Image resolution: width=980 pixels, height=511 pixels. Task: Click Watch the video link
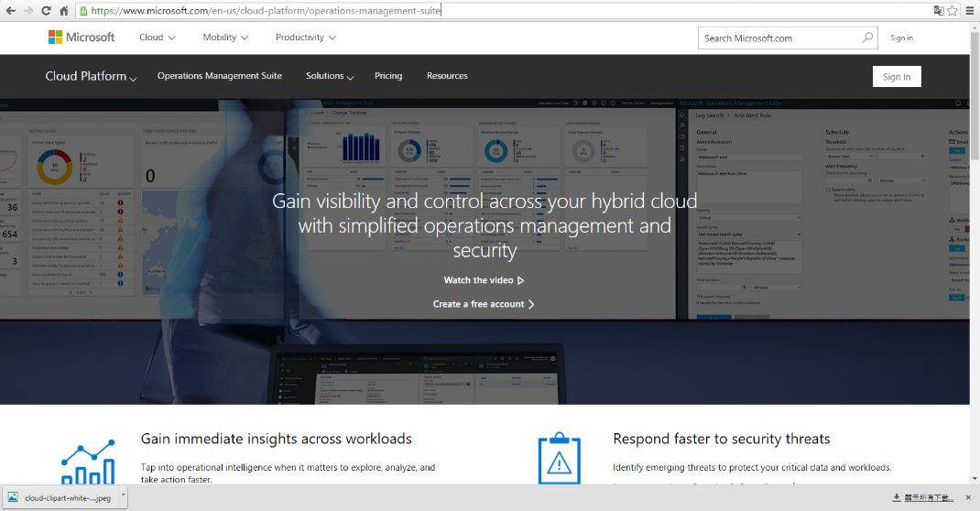[x=478, y=280]
